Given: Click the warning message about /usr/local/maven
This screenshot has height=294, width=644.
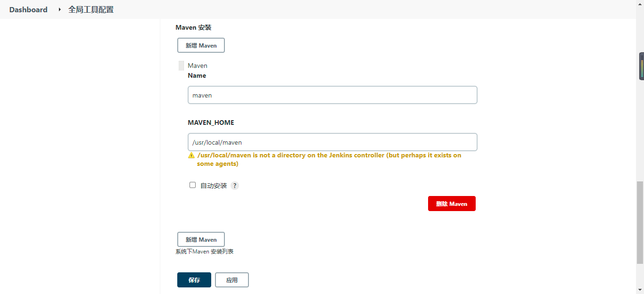Looking at the screenshot, I should 329,159.
